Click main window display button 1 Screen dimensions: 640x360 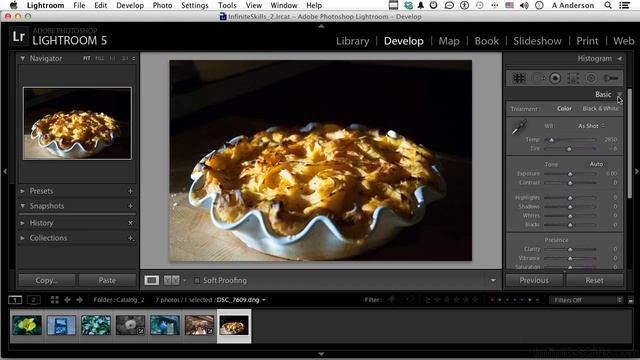click(x=15, y=300)
